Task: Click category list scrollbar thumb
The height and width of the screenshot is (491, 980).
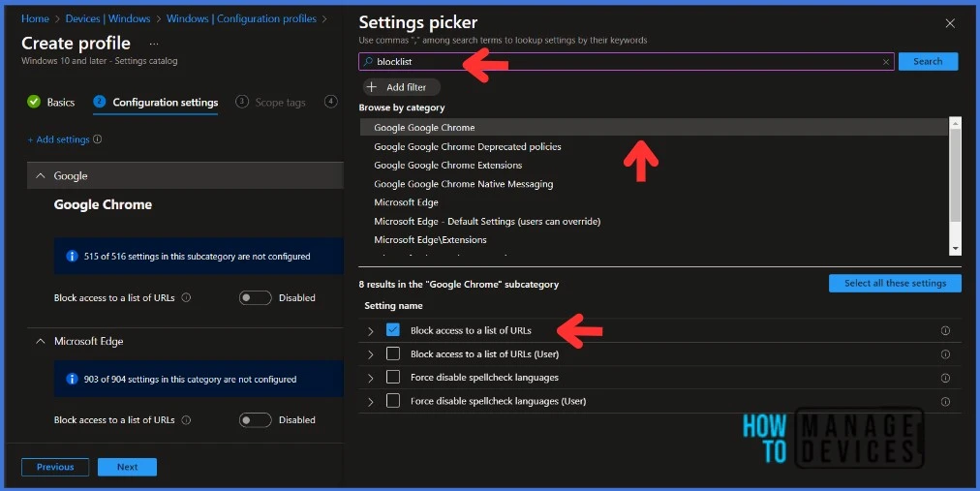Action: 955,175
